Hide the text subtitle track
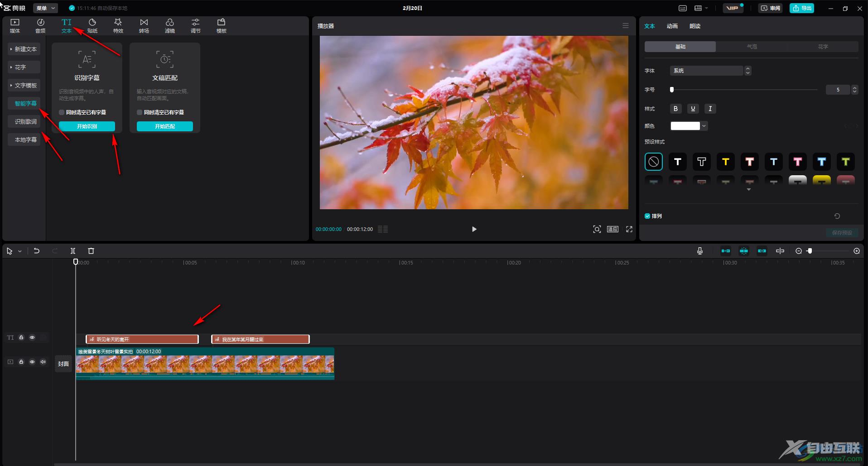868x466 pixels. tap(32, 337)
